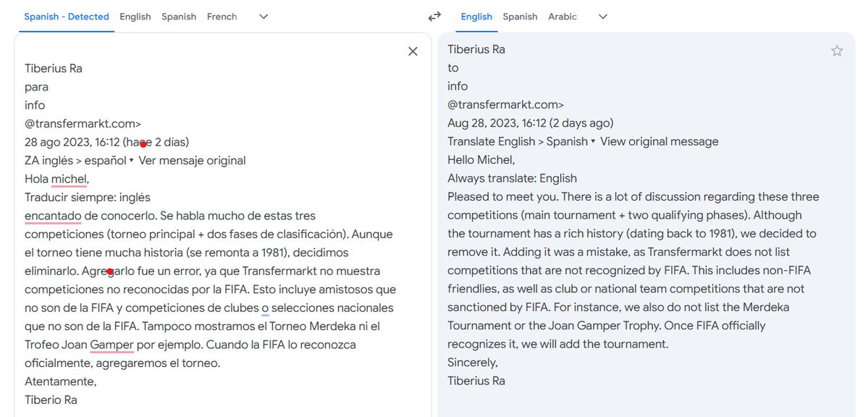Click 'Hello Michel,' in translation
Screen dimensions: 868x417
pyautogui.click(x=481, y=160)
